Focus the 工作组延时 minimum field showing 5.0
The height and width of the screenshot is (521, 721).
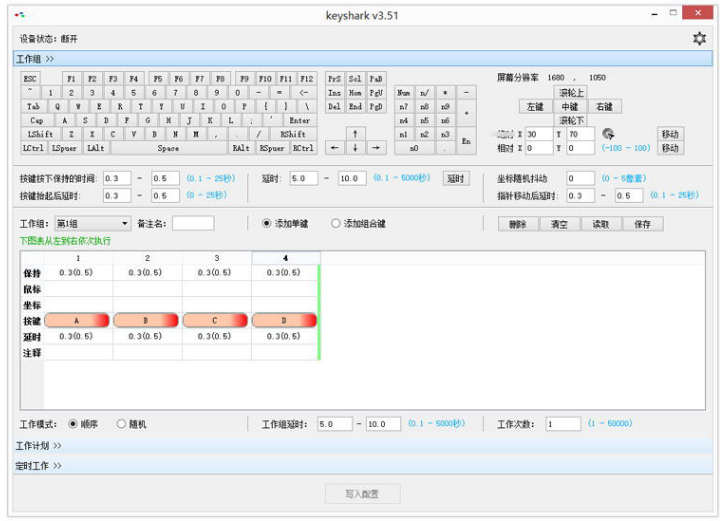click(x=335, y=424)
